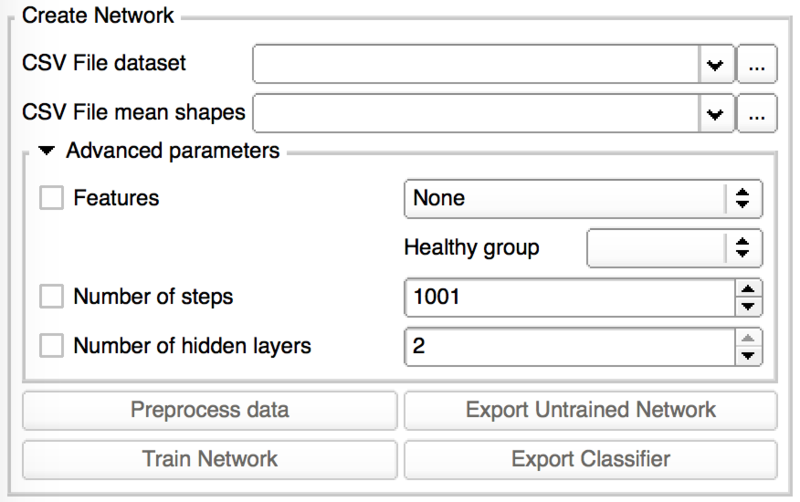800x502 pixels.
Task: Decrease the Number of hidden layers value
Action: click(748, 355)
